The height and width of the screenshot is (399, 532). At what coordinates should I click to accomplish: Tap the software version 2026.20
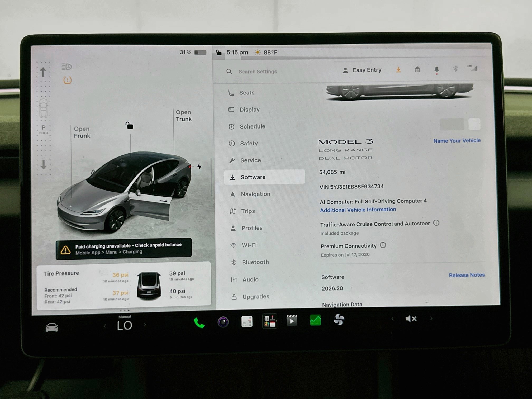coord(332,288)
